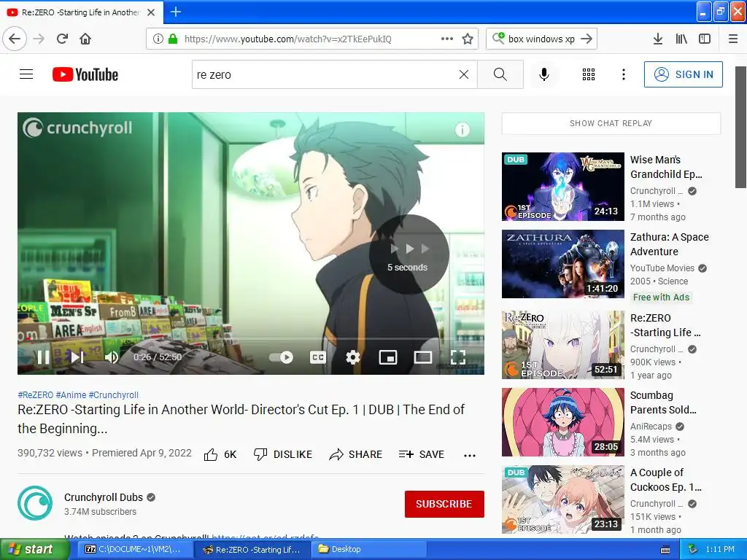Clear the search box text with X

(463, 74)
